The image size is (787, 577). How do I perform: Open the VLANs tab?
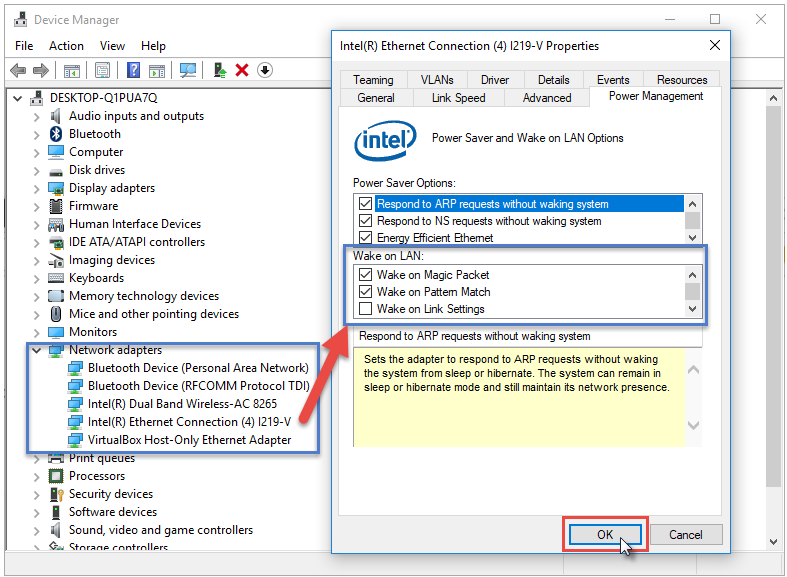point(437,80)
